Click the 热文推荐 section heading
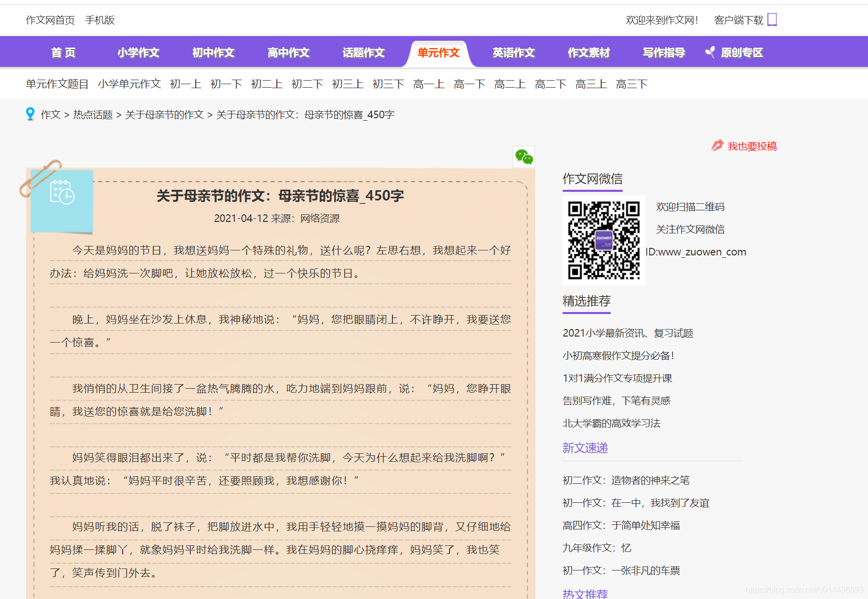The image size is (868, 599). 585,594
